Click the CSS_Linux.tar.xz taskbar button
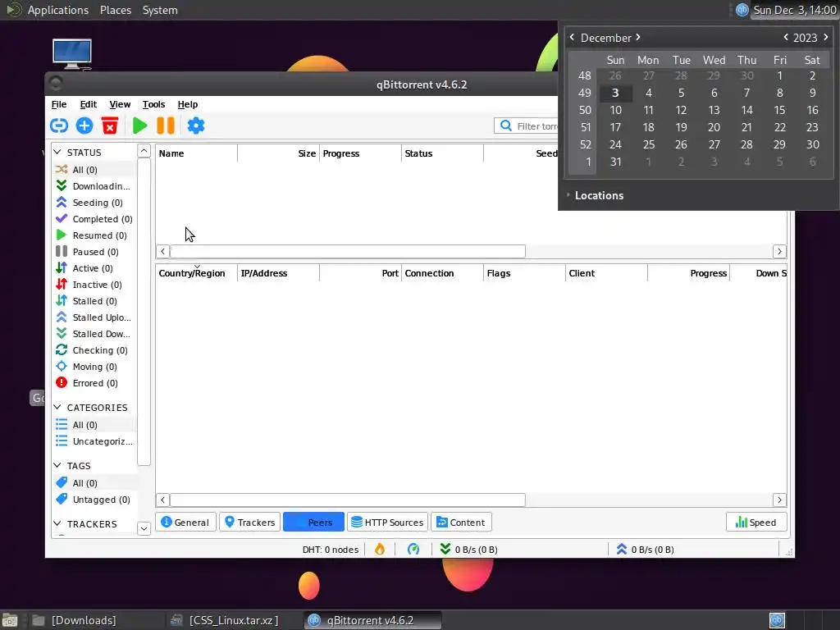Image resolution: width=840 pixels, height=630 pixels. [234, 620]
